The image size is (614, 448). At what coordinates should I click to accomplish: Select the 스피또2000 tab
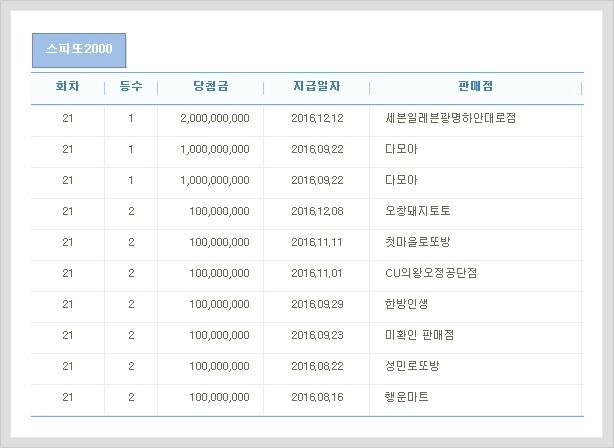tap(79, 50)
